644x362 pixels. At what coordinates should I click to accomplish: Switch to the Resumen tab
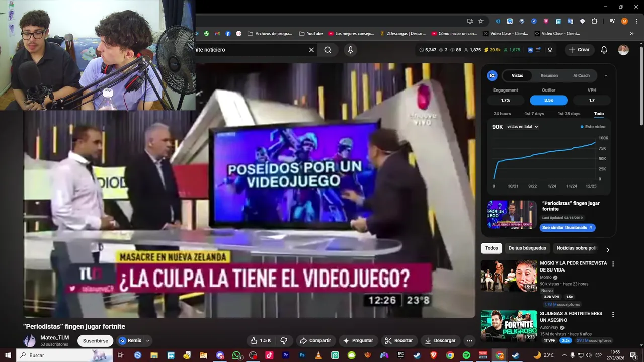click(549, 76)
